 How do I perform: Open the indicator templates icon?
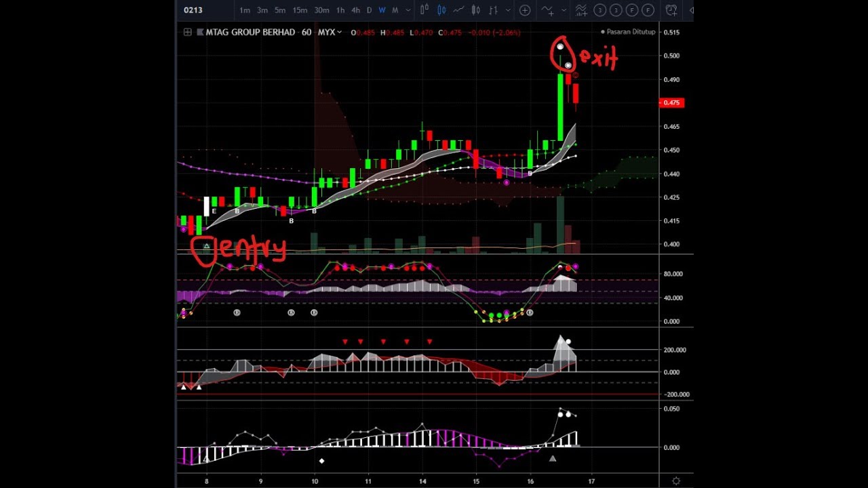pos(581,10)
